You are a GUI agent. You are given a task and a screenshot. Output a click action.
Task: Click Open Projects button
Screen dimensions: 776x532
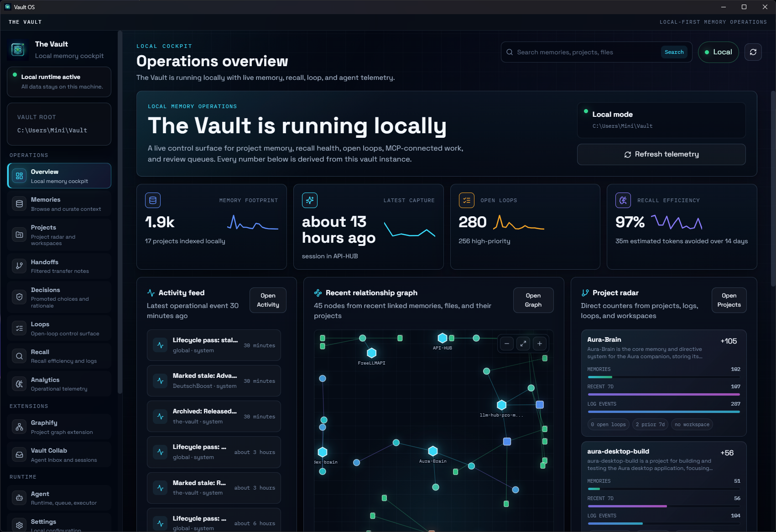(x=729, y=300)
